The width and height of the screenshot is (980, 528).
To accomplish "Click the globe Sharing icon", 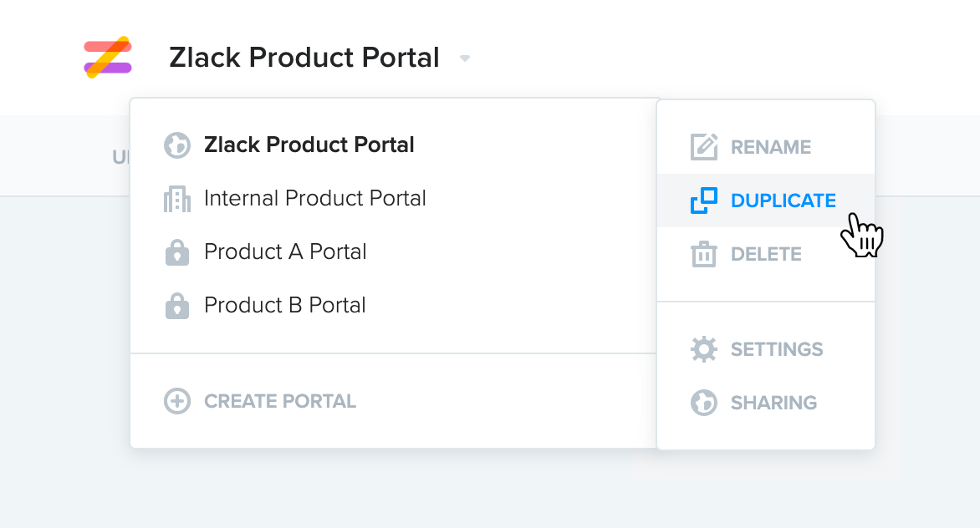I will click(x=704, y=403).
